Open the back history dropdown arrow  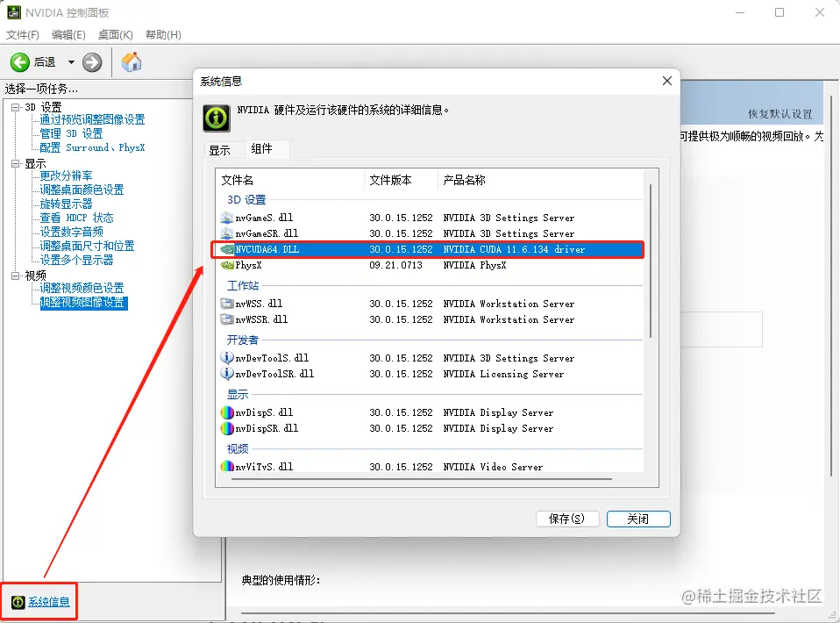[x=71, y=62]
